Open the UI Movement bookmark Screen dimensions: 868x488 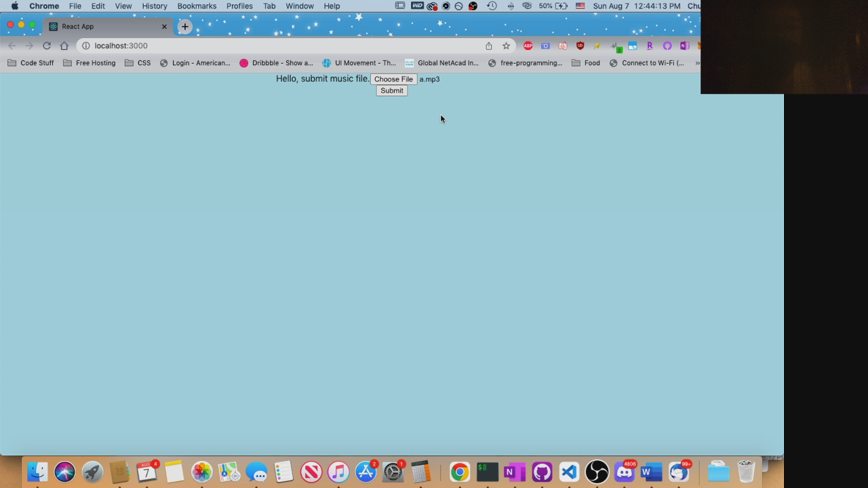pos(359,63)
